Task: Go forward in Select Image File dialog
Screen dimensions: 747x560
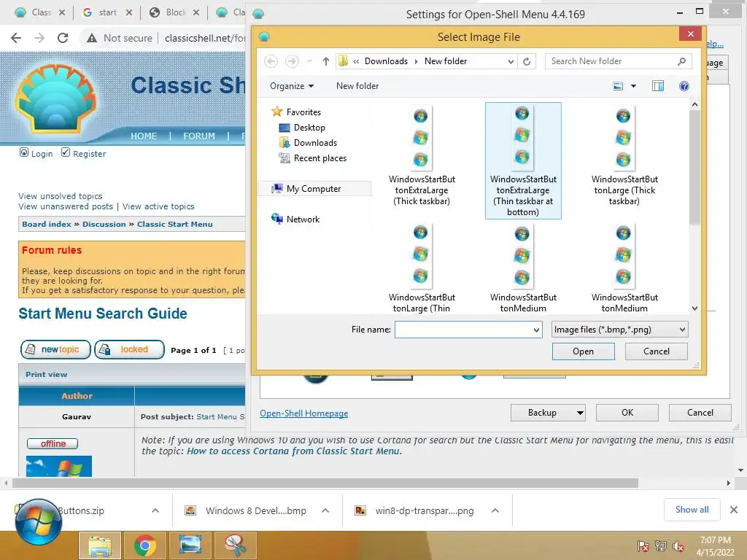Action: [x=292, y=61]
